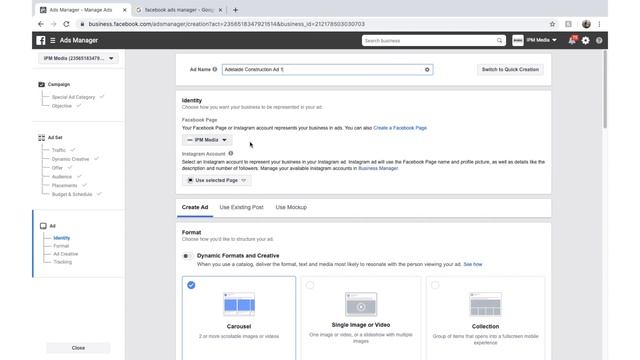This screenshot has width=640, height=360.
Task: Click the Ad Name text field
Action: (327, 69)
